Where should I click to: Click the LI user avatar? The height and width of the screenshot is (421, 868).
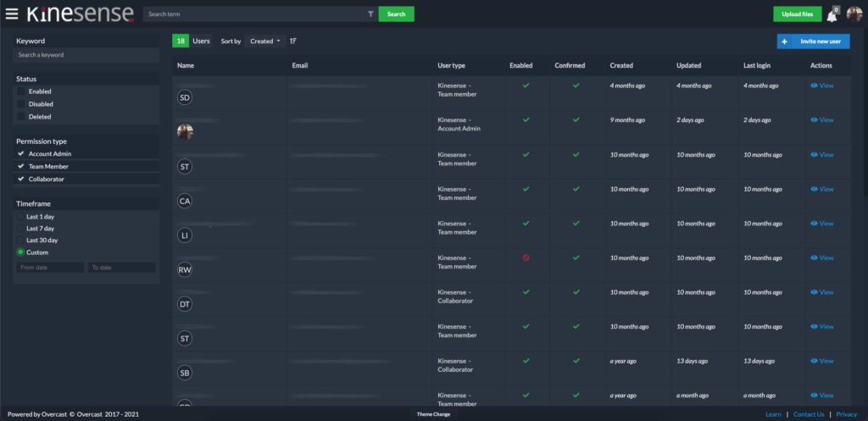pyautogui.click(x=185, y=235)
